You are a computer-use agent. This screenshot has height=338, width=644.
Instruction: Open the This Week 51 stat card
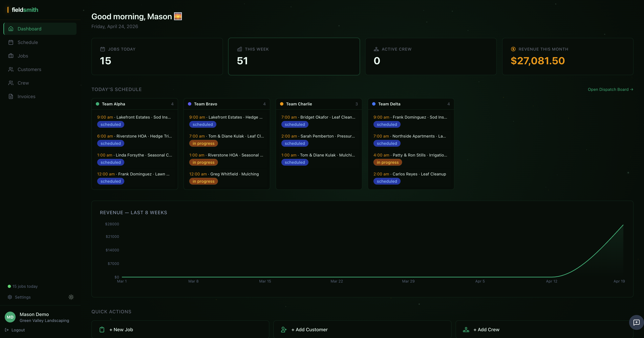click(294, 57)
